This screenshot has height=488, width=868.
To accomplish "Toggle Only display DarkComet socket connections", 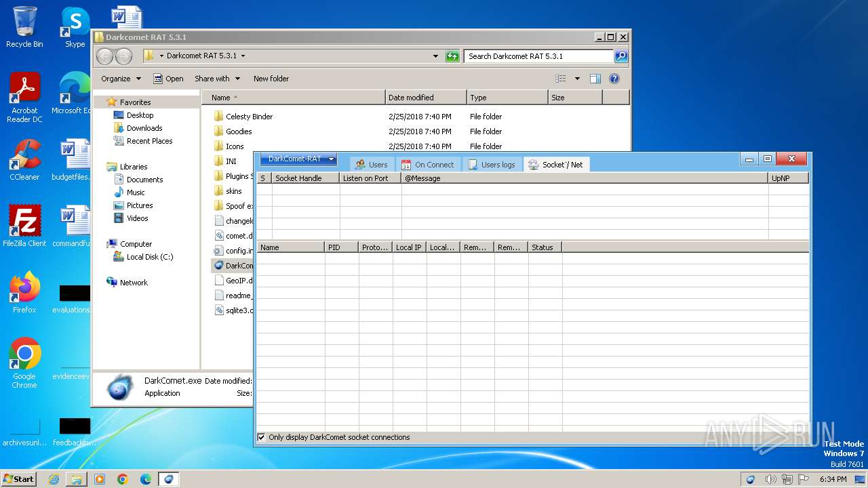I will (262, 437).
